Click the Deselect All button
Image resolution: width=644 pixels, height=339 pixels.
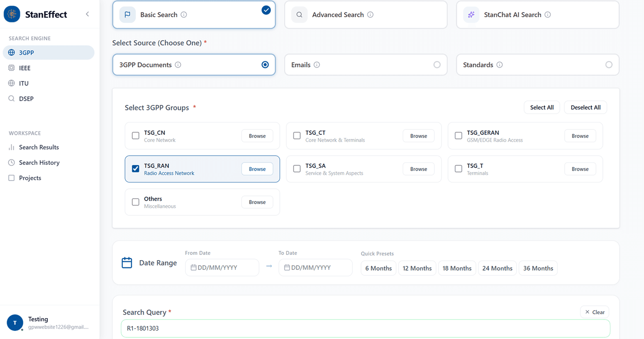585,107
